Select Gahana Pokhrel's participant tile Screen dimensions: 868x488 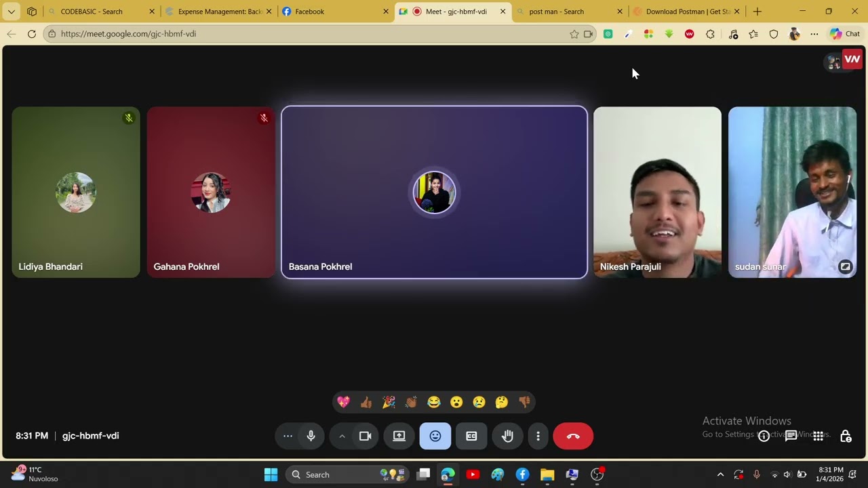click(x=211, y=192)
